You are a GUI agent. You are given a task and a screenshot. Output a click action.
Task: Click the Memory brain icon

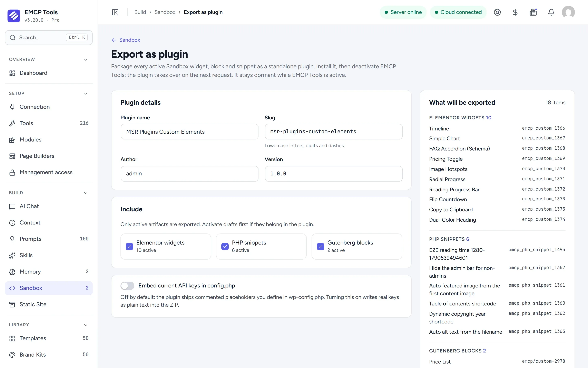coord(12,272)
